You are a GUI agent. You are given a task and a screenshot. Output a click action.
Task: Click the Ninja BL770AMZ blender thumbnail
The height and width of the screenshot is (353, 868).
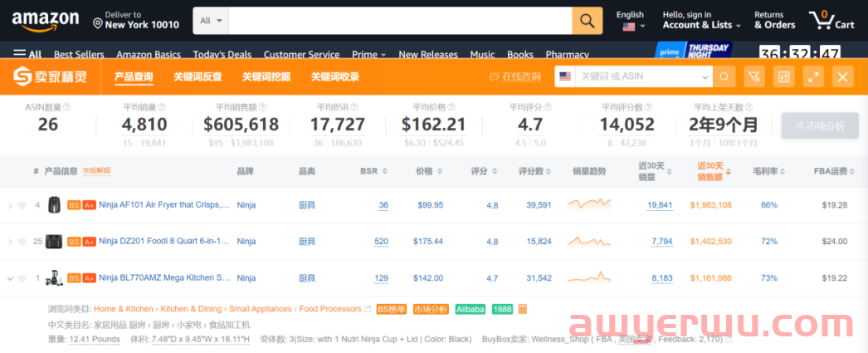point(54,278)
